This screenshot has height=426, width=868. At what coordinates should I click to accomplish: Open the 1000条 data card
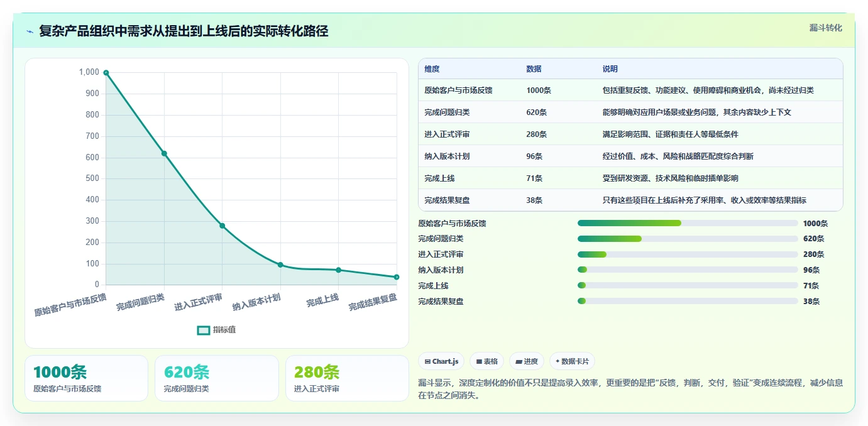point(86,378)
